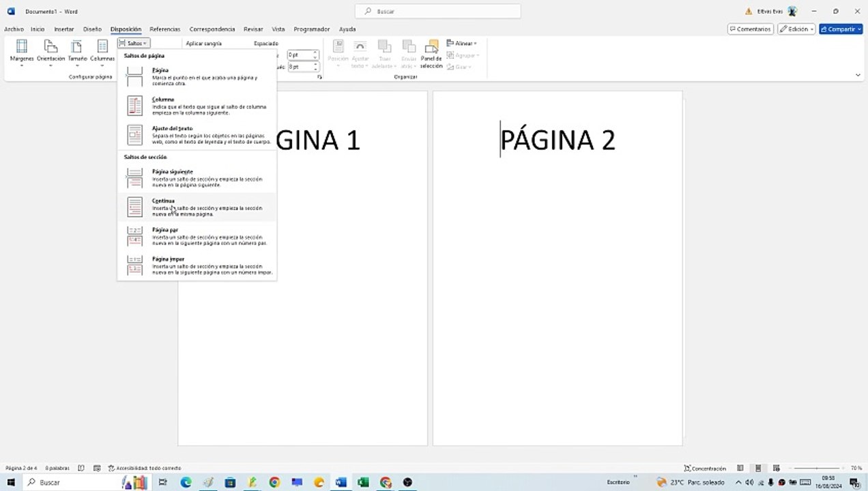Click the 0 palabras word count

[x=57, y=468]
